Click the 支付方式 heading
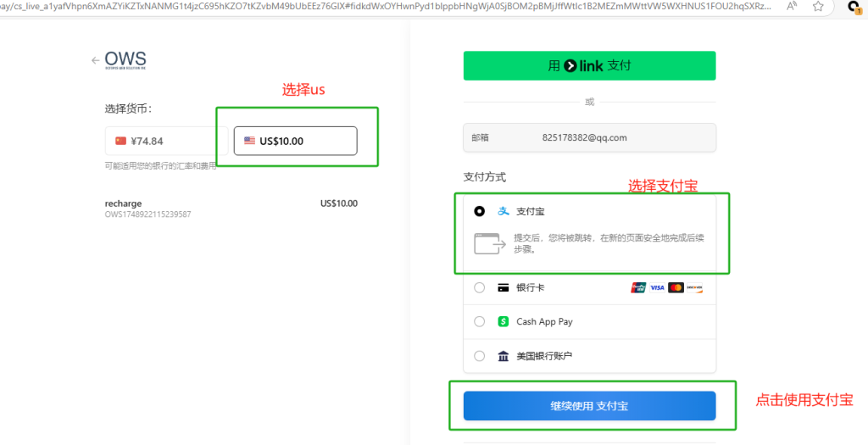 click(484, 177)
